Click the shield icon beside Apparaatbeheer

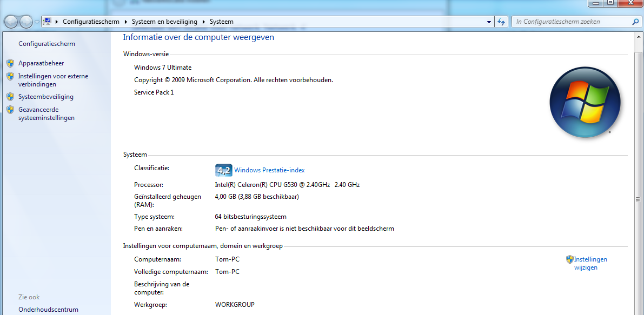(11, 63)
